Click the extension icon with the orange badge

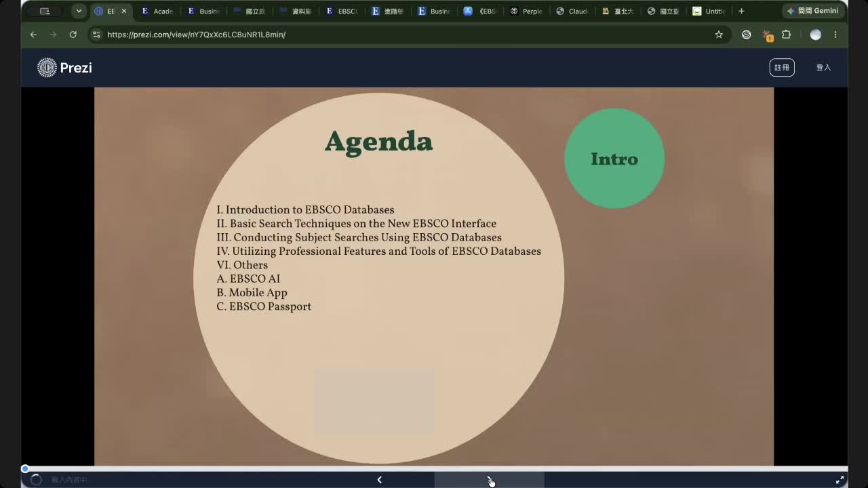tap(767, 35)
